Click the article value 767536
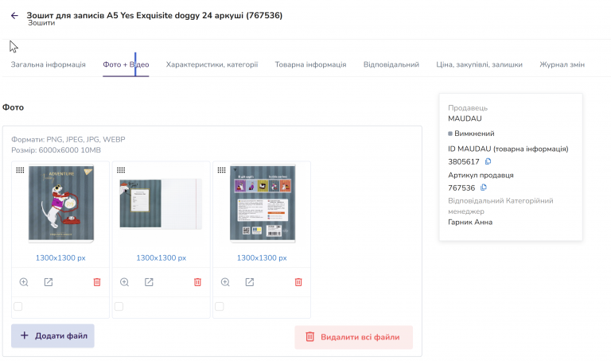 coord(461,188)
